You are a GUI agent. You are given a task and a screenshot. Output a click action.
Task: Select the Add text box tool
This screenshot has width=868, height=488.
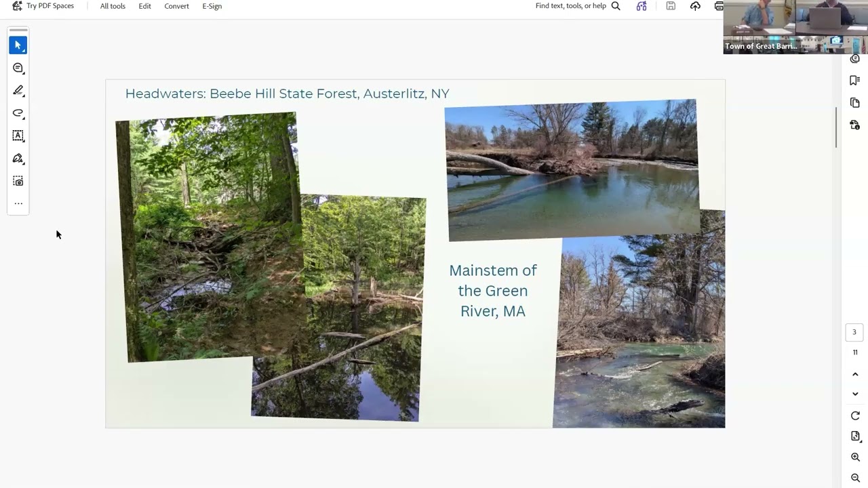pyautogui.click(x=18, y=136)
